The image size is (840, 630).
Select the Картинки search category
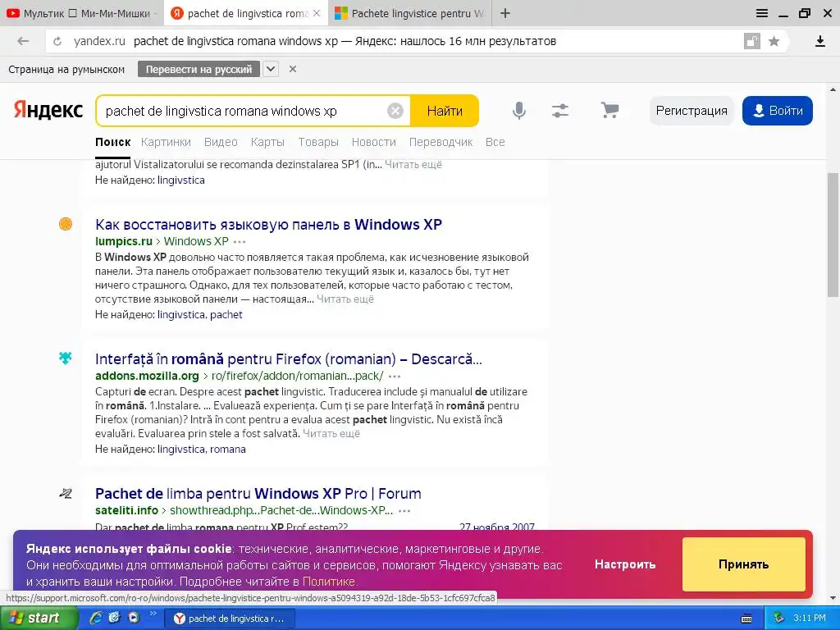pos(166,142)
